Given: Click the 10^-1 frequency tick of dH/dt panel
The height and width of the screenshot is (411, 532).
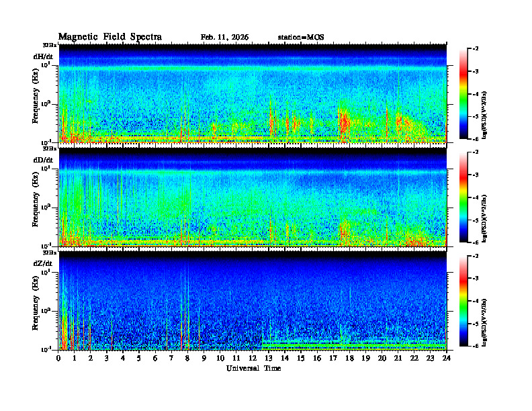Looking at the screenshot, I should click(46, 142).
